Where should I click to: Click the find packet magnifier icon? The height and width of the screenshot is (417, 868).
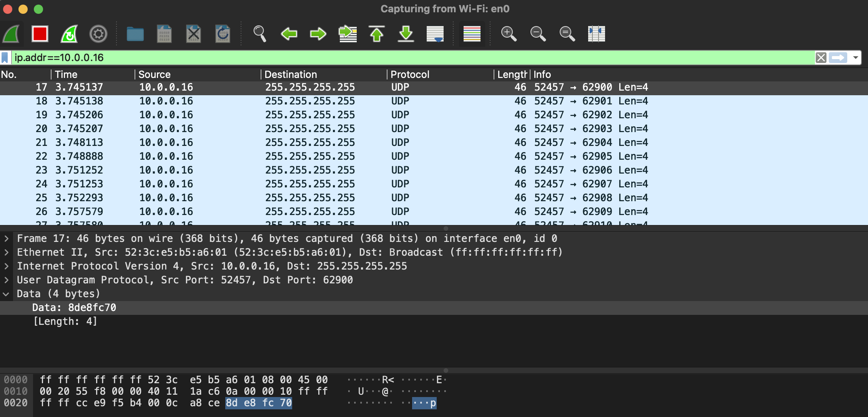(259, 34)
